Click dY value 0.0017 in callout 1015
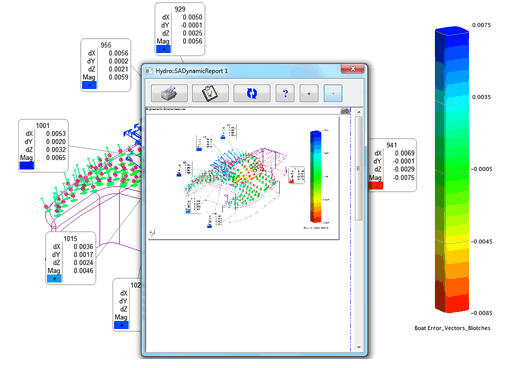Image resolution: width=513 pixels, height=368 pixels. pyautogui.click(x=83, y=255)
